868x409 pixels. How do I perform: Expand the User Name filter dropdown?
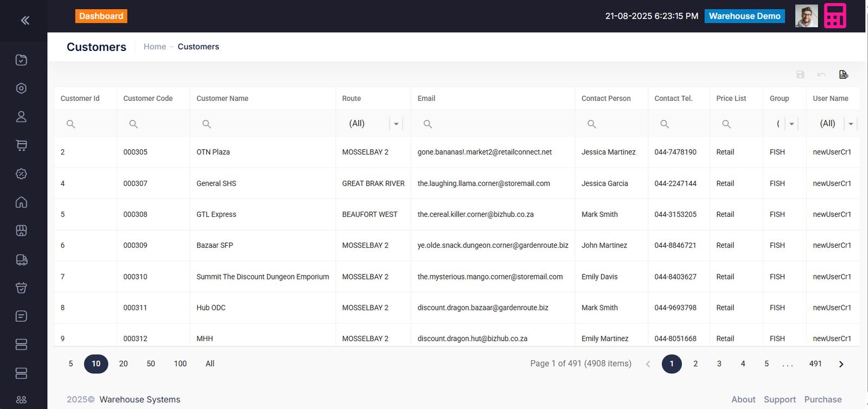click(851, 124)
